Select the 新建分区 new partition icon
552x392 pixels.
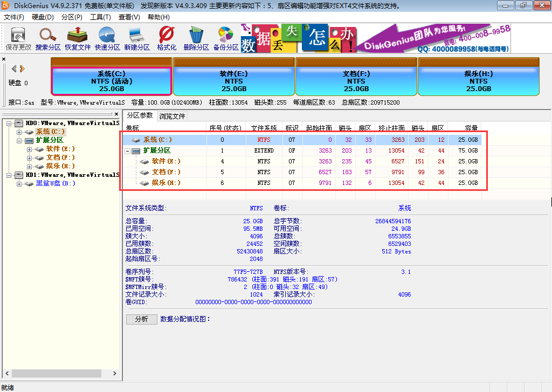coord(136,38)
